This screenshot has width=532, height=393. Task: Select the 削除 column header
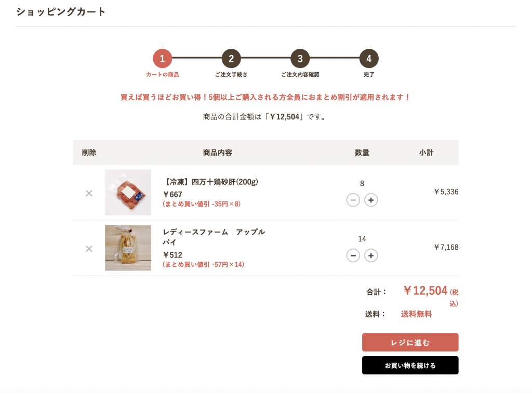[x=89, y=153]
